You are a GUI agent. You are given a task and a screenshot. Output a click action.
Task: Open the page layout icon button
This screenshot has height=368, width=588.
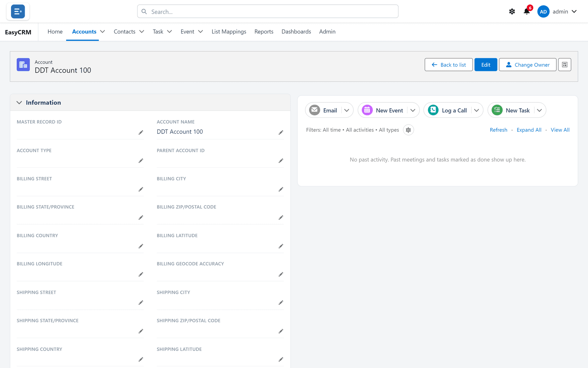pyautogui.click(x=565, y=65)
